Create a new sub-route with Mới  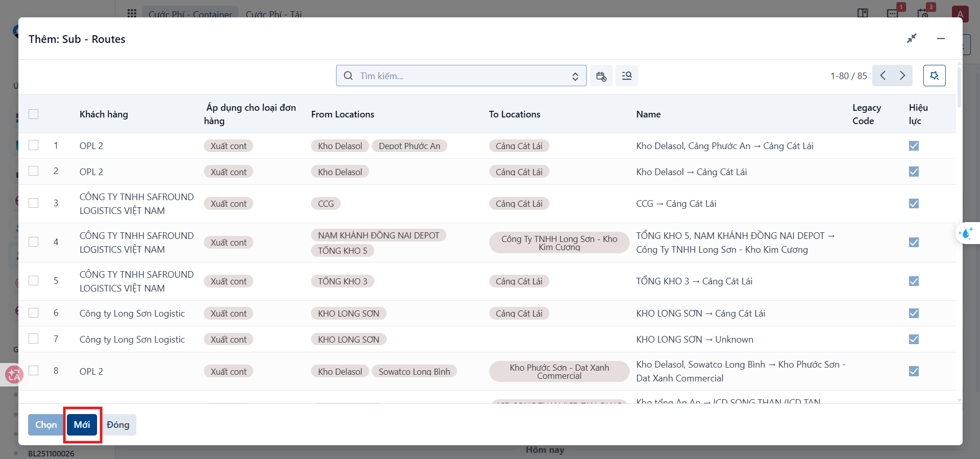pos(82,425)
